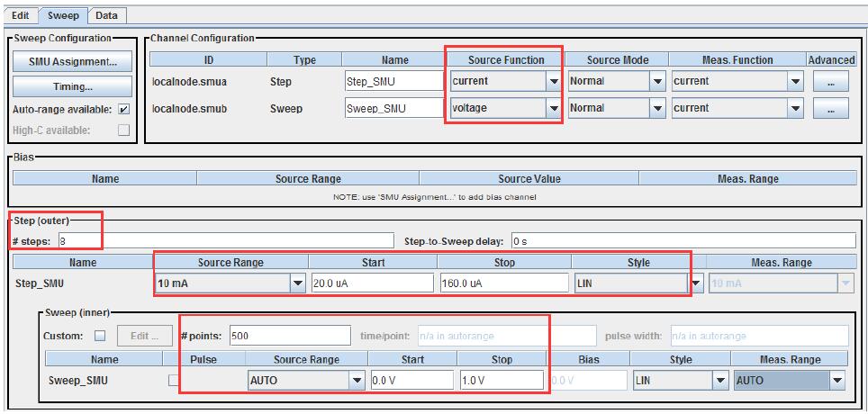Toggle the Auto-range available checkbox
The height and width of the screenshot is (414, 868).
[x=124, y=109]
